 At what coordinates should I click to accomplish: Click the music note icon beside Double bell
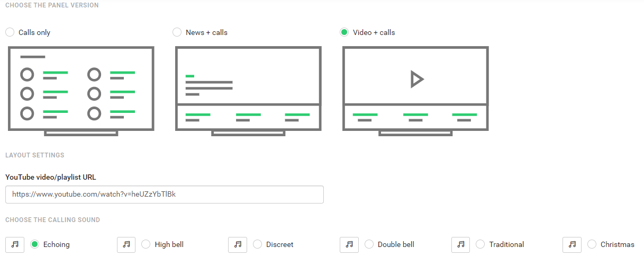pyautogui.click(x=349, y=244)
